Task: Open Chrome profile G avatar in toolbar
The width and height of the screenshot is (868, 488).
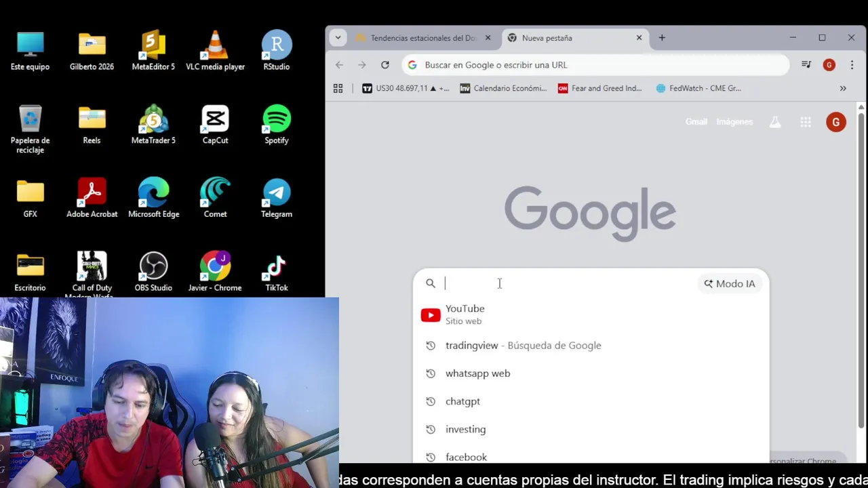Action: pos(829,65)
